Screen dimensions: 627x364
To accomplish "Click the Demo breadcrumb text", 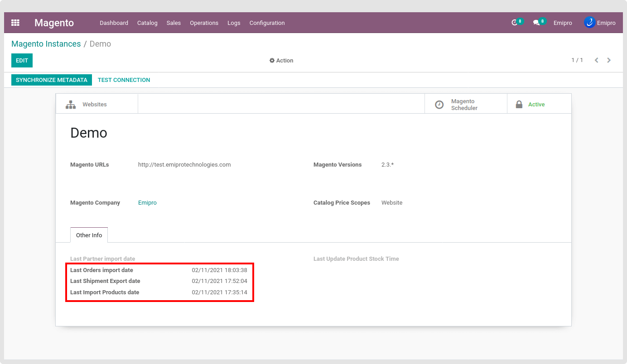I will coord(100,44).
